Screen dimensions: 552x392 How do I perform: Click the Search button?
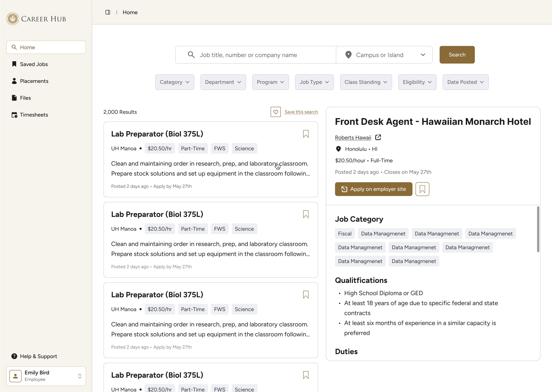click(x=457, y=55)
